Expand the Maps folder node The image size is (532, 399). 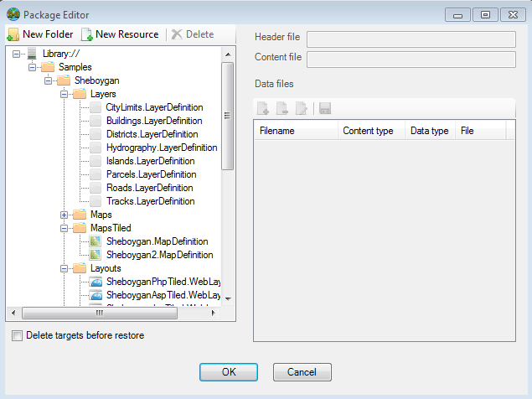click(65, 215)
